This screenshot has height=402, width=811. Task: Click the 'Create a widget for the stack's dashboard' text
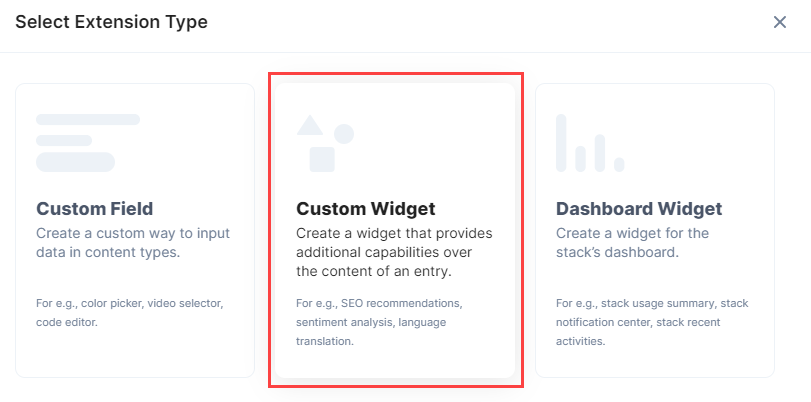point(632,243)
